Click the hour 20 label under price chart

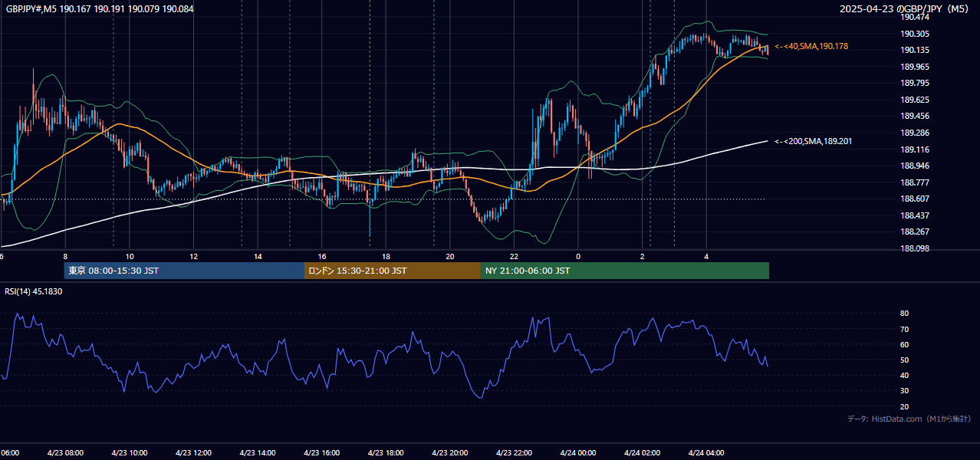pyautogui.click(x=450, y=257)
